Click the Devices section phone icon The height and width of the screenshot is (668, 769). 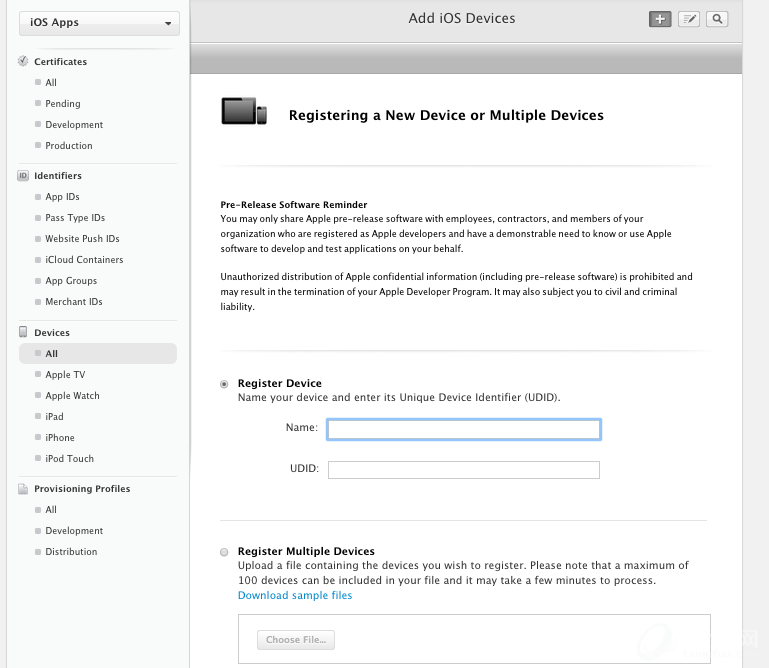click(24, 332)
